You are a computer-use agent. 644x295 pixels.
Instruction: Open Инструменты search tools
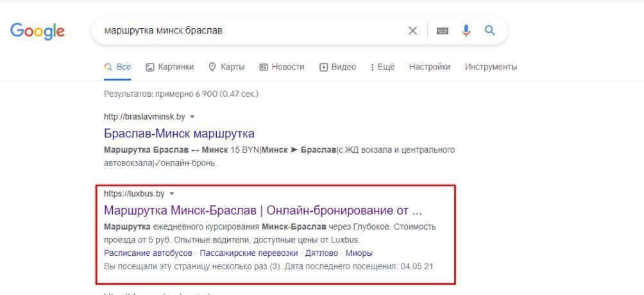pos(491,67)
